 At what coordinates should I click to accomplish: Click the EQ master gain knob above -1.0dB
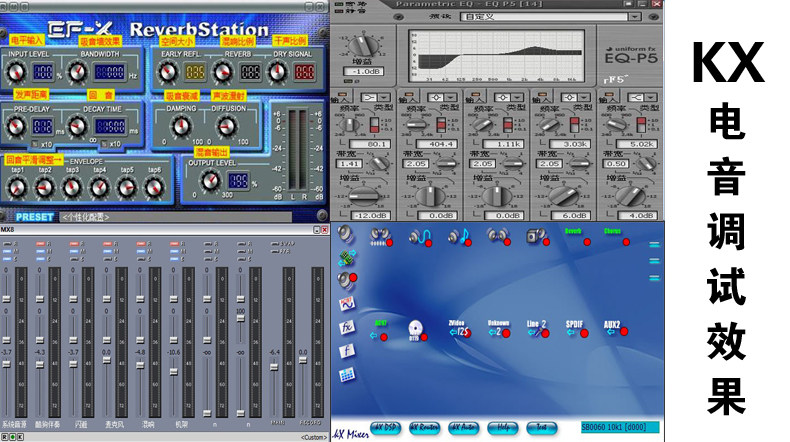point(363,47)
